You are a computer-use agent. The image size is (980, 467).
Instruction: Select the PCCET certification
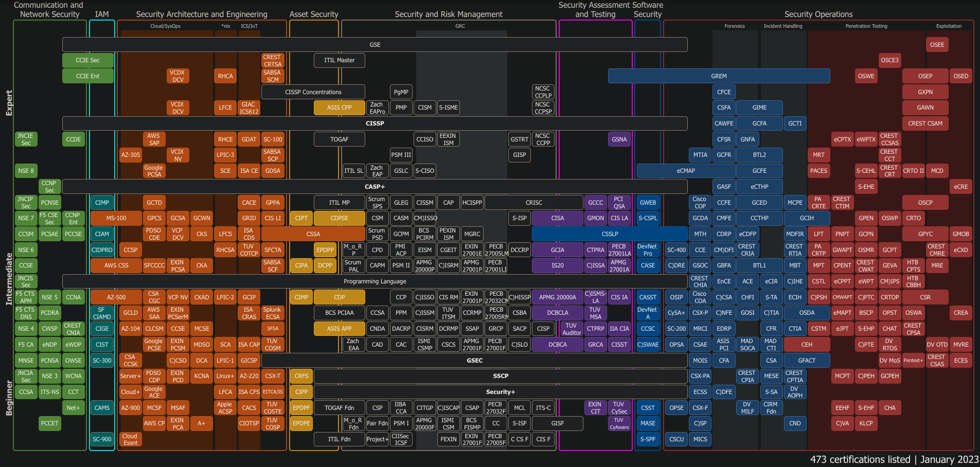click(49, 423)
